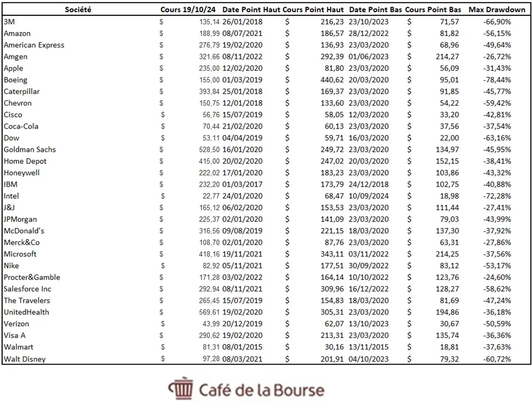Click Microsoft's low price 214,25
This screenshot has height=406, width=532.
pyautogui.click(x=447, y=254)
